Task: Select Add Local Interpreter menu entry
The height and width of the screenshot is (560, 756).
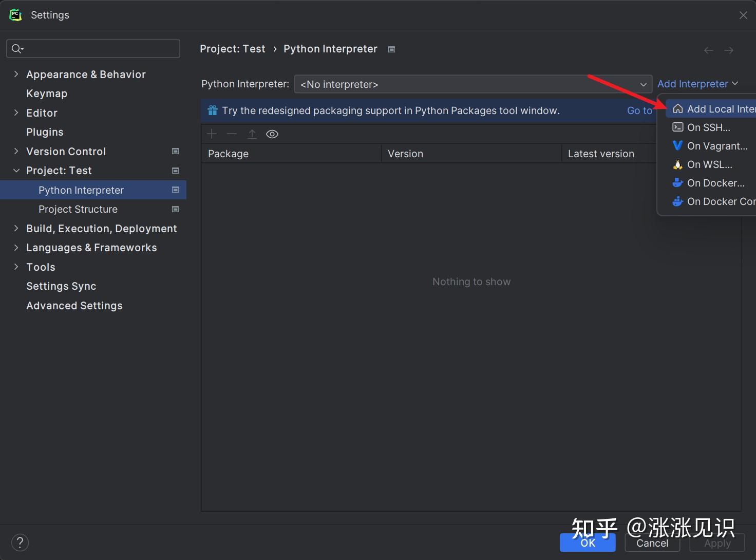Action: click(x=711, y=109)
